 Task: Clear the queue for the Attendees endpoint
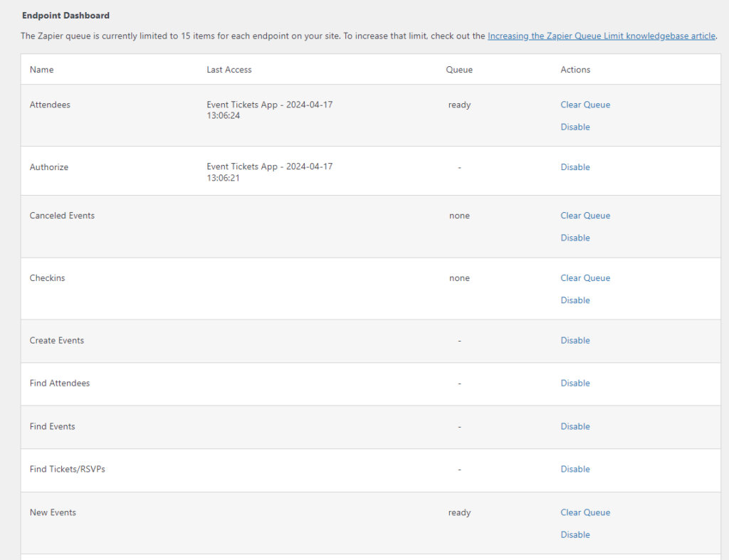pyautogui.click(x=585, y=105)
